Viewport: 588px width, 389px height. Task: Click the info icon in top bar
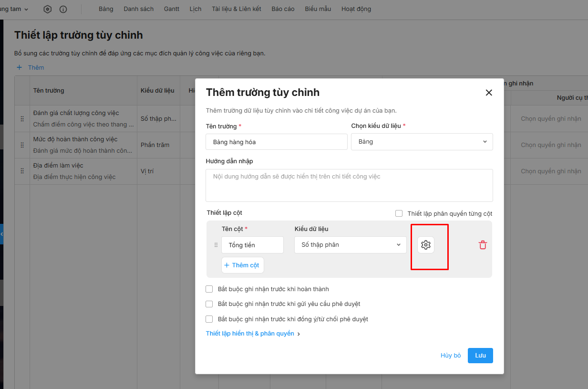click(63, 9)
